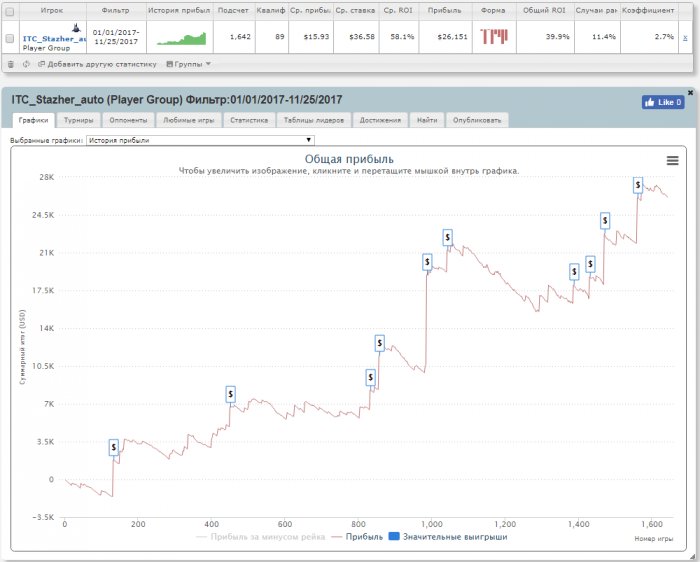Image resolution: width=700 pixels, height=562 pixels.
Task: Click the $ marker near game 1,385
Action: (x=574, y=272)
